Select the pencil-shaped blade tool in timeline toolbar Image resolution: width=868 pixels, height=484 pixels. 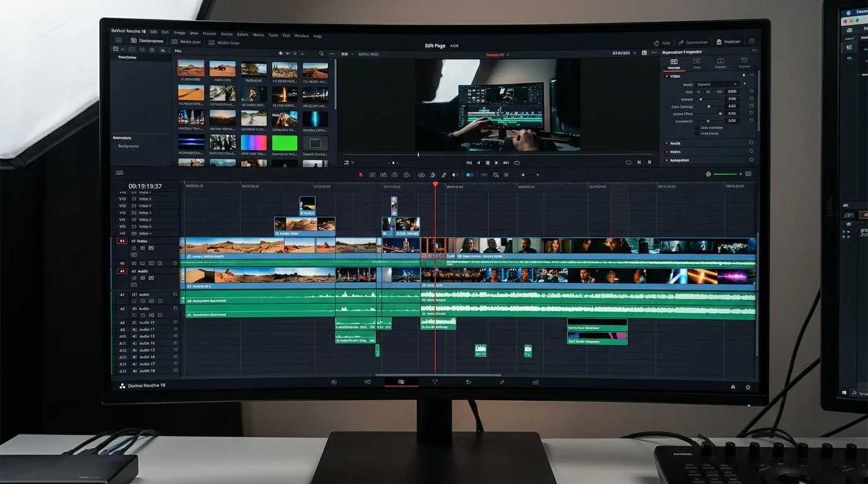click(443, 175)
